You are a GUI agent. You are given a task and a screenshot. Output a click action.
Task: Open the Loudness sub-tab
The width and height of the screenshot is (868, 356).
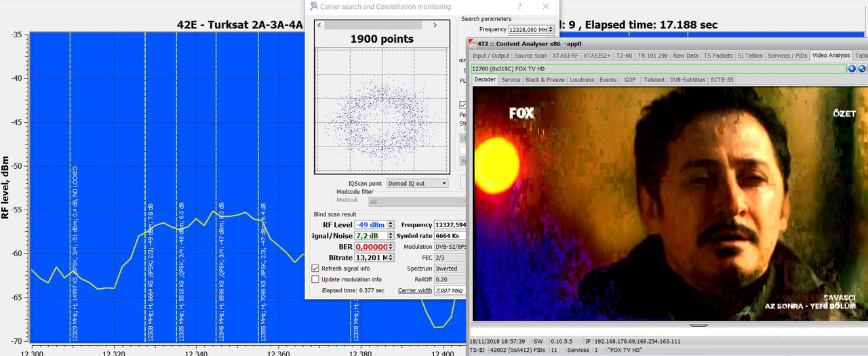[x=582, y=79]
